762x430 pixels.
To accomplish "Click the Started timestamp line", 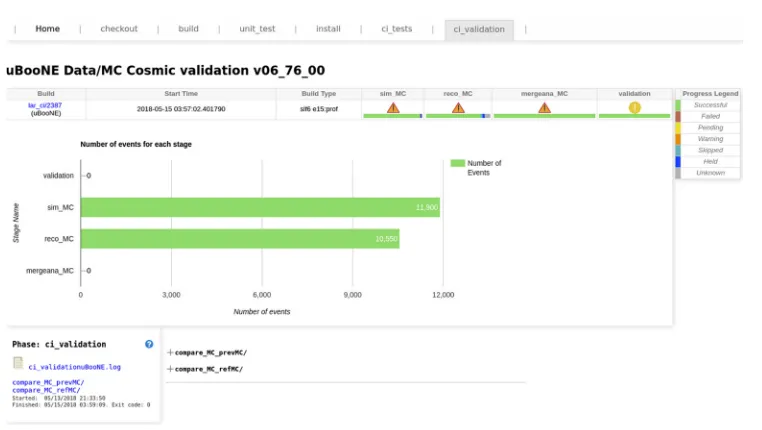I will 59,398.
